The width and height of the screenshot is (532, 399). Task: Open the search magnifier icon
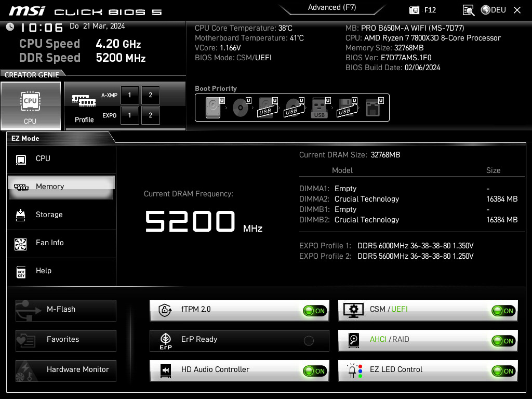pos(469,10)
